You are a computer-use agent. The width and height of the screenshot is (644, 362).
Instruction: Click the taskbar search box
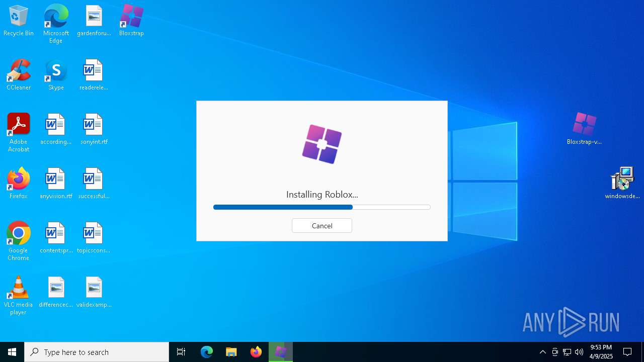[x=97, y=352]
